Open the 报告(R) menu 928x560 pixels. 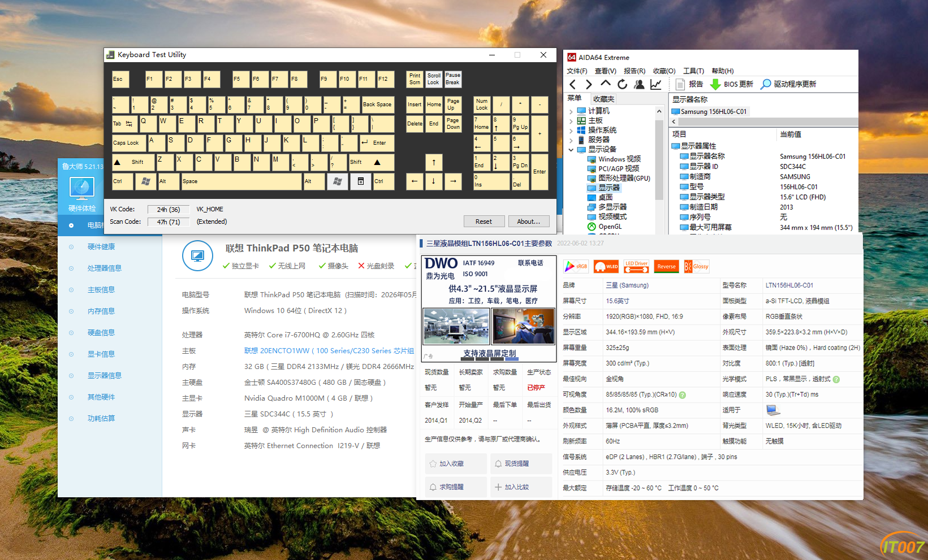click(x=635, y=71)
